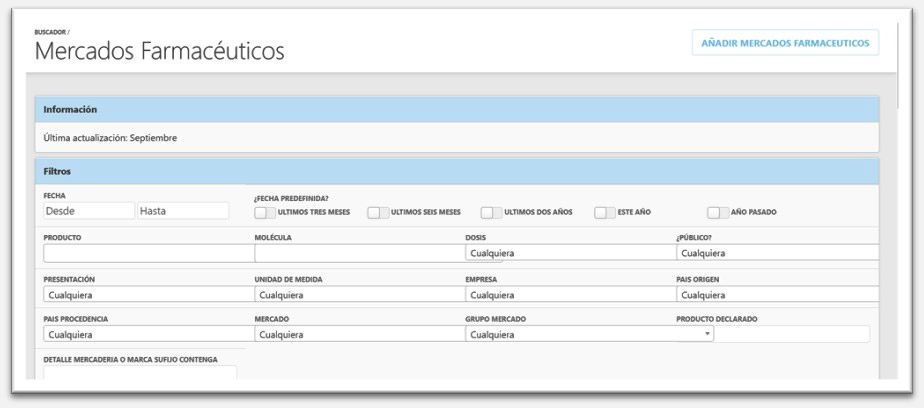This screenshot has height=408, width=924.
Task: Expand the Unidad de Medida dropdown
Action: (358, 295)
